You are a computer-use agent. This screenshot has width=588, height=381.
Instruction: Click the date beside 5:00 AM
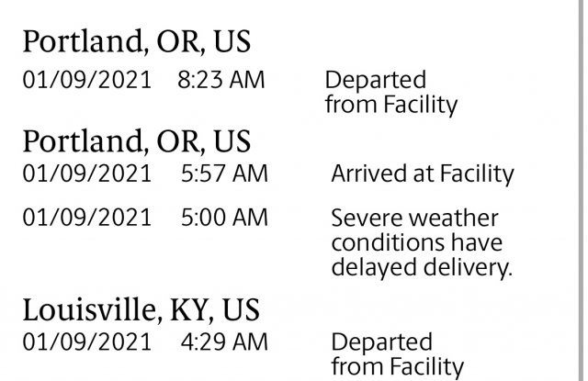point(88,219)
